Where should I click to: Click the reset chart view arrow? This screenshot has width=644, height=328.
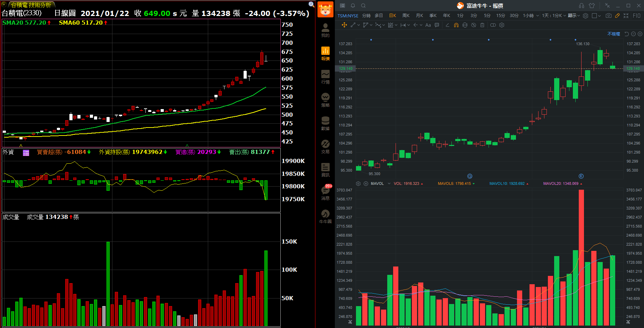point(627,34)
